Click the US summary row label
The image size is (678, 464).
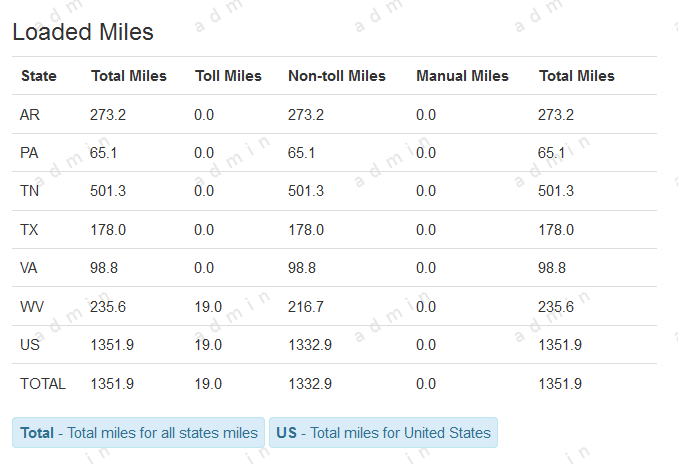click(x=30, y=345)
